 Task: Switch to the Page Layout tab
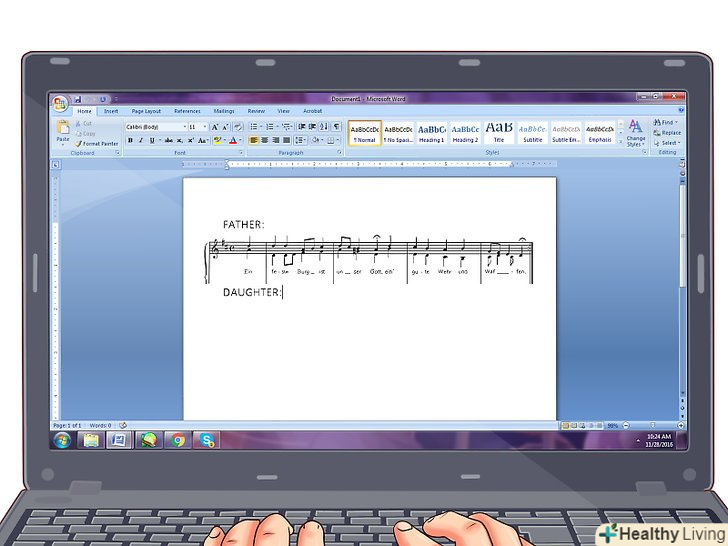click(x=146, y=111)
